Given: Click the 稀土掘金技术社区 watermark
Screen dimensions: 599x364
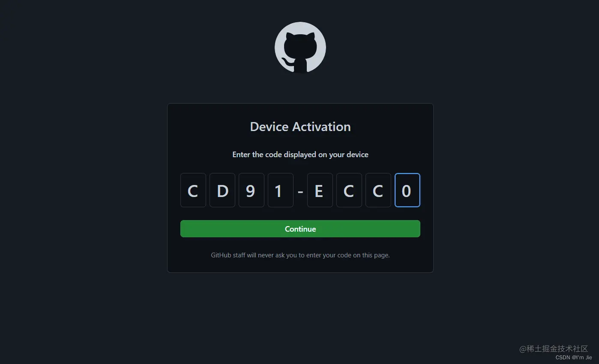Looking at the screenshot, I should [x=554, y=349].
